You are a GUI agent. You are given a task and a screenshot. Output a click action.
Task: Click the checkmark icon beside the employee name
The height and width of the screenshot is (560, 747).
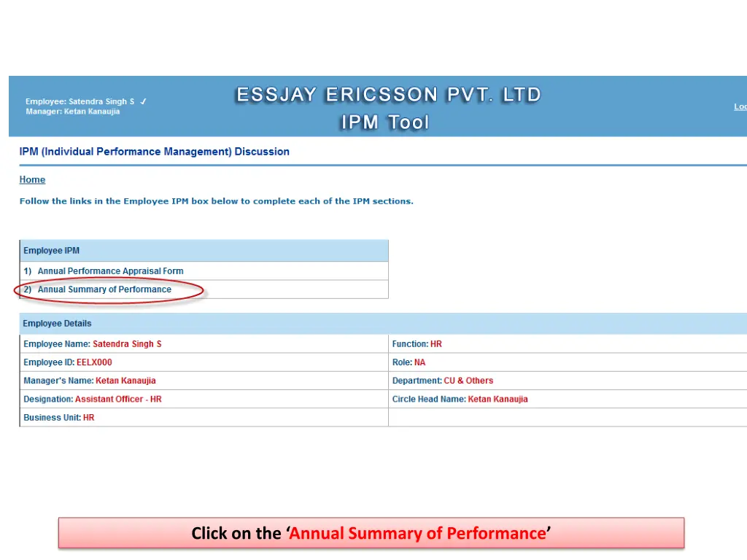[144, 102]
